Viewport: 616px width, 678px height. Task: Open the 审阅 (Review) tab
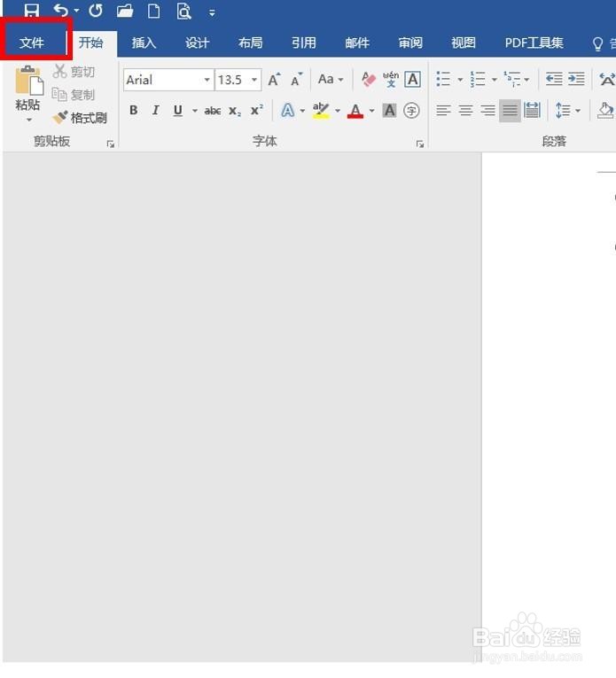(410, 43)
